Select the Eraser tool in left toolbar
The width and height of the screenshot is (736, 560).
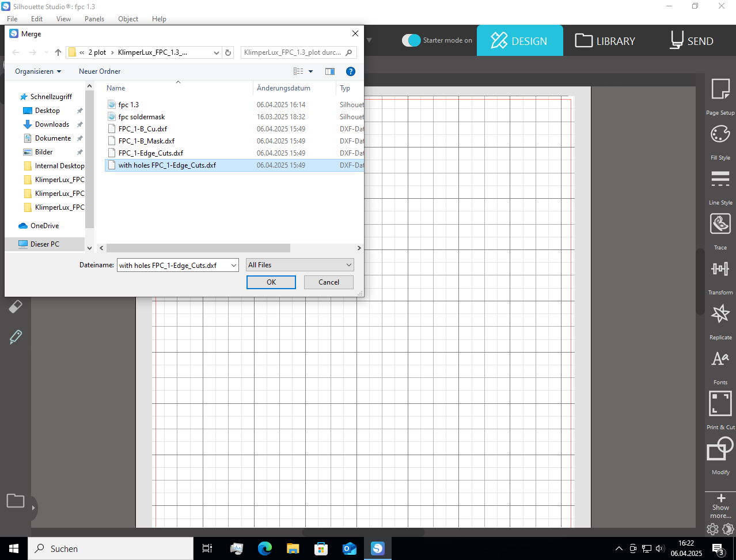coord(16,307)
